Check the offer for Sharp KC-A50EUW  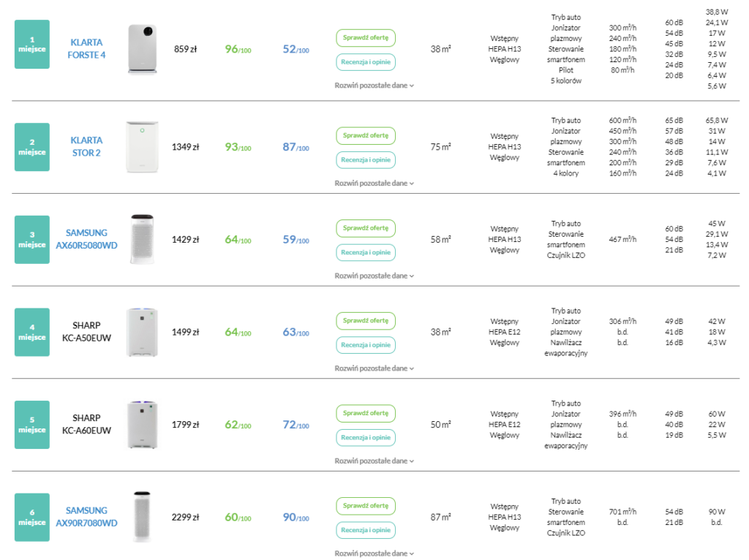tap(366, 320)
